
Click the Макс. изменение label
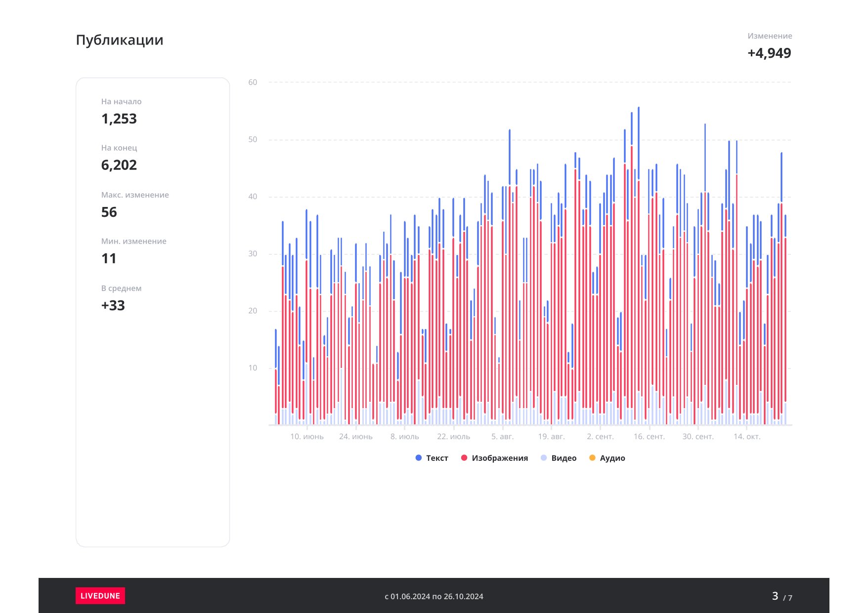click(x=135, y=195)
